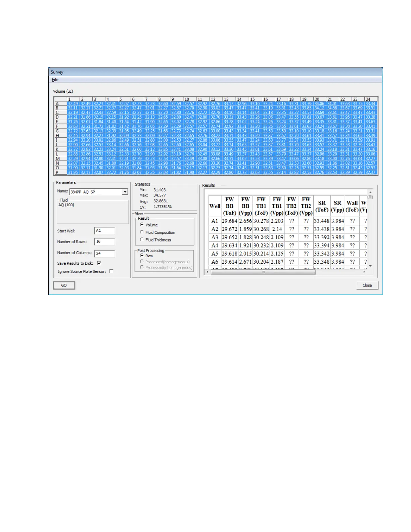Click the CV statistic value 1.77551%
The width and height of the screenshot is (411, 532).
coord(163,207)
